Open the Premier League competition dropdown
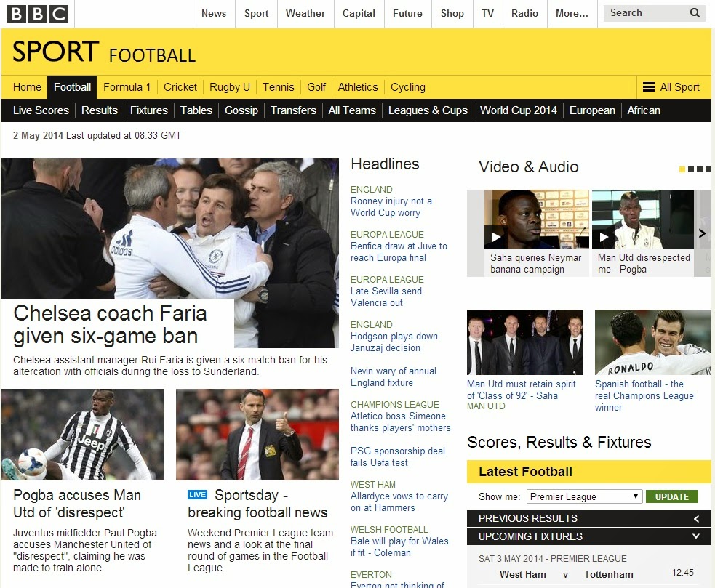Image resolution: width=715 pixels, height=588 pixels. (584, 496)
